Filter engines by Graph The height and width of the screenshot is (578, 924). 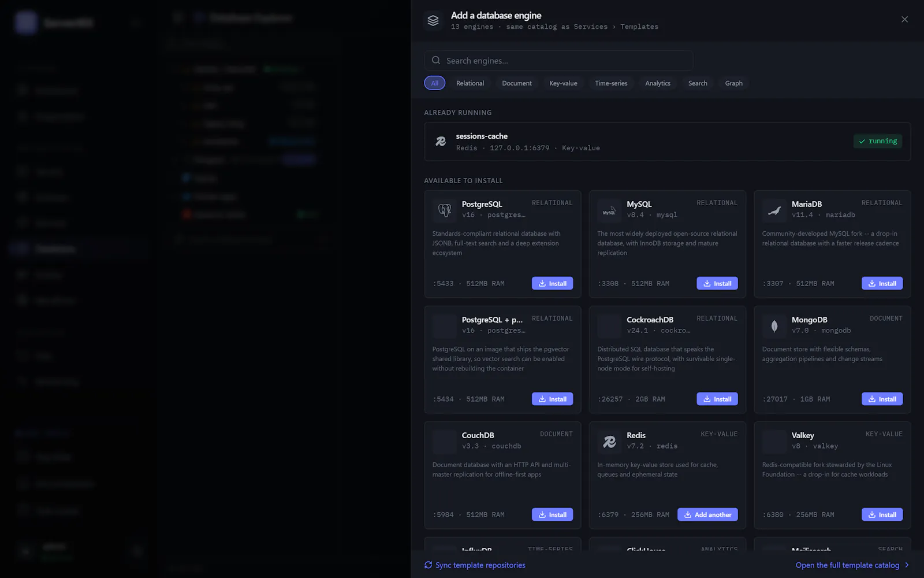click(x=734, y=83)
